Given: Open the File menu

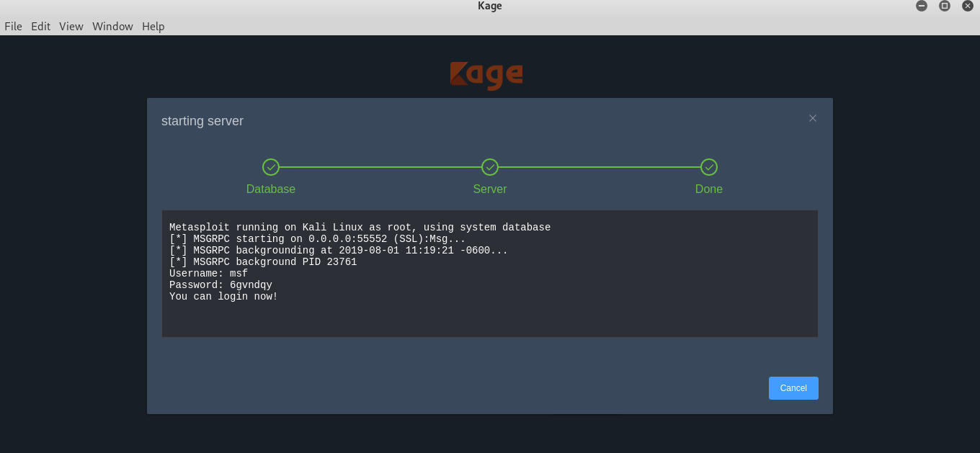Looking at the screenshot, I should click(x=13, y=26).
